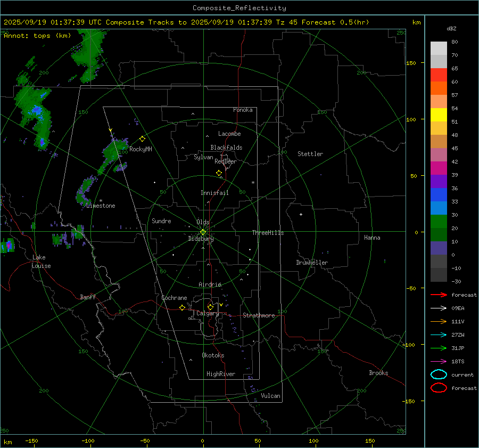Click the yellow swatch in dBZ scale
479x448 pixels.
pos(439,115)
